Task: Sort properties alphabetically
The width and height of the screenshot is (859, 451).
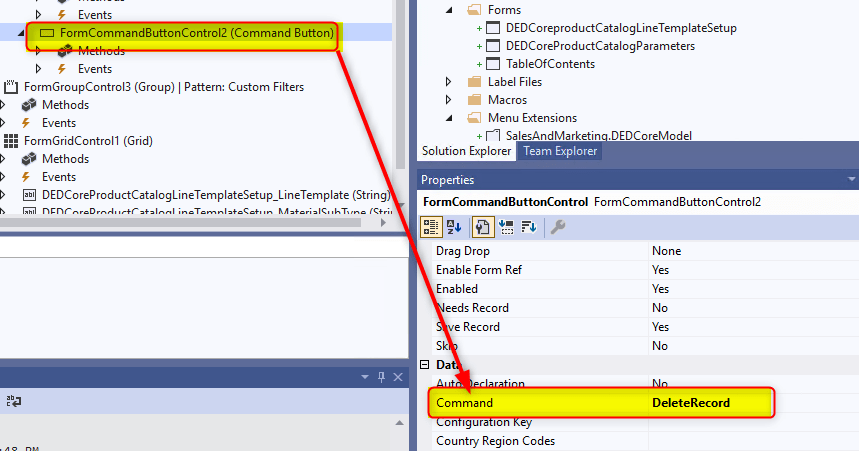Action: coord(453,227)
